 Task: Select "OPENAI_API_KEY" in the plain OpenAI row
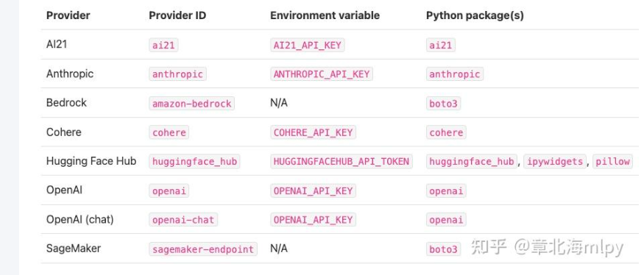click(x=313, y=191)
